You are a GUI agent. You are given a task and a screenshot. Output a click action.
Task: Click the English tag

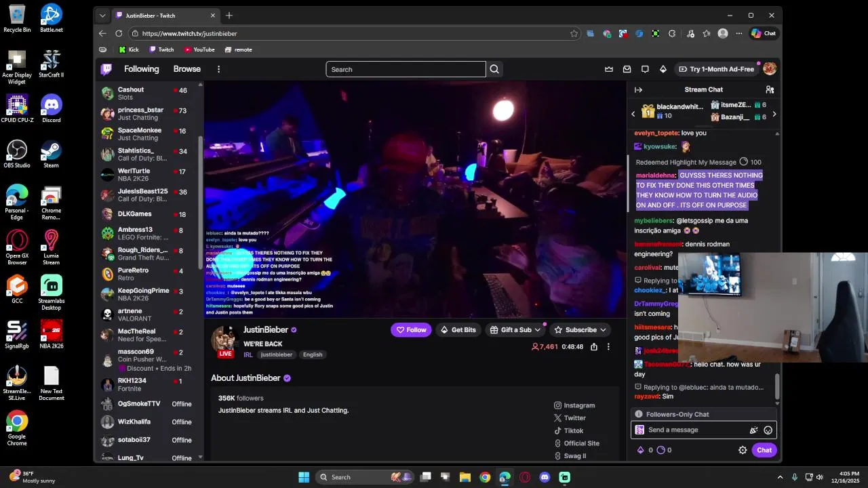tap(313, 354)
